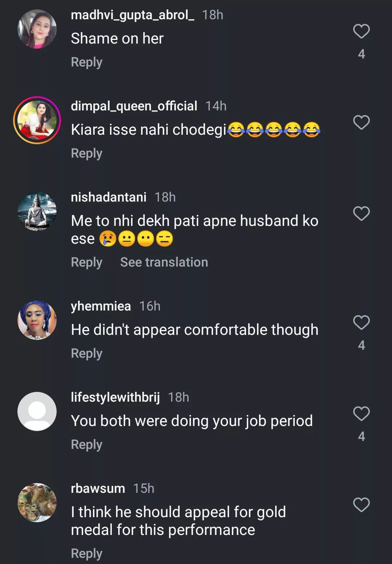Heart yhemmiea's comment
392x564 pixels.
[x=361, y=322]
